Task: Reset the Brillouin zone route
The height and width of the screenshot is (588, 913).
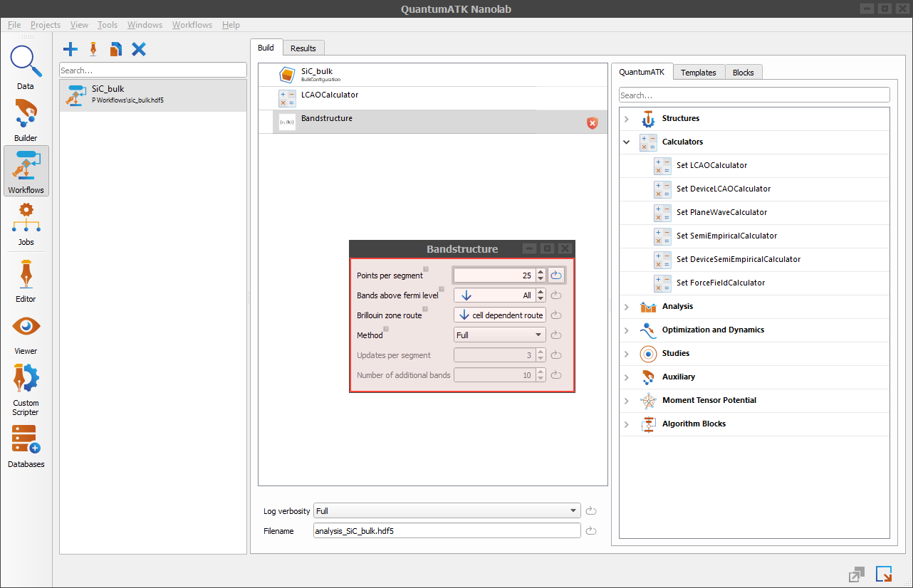Action: point(557,315)
